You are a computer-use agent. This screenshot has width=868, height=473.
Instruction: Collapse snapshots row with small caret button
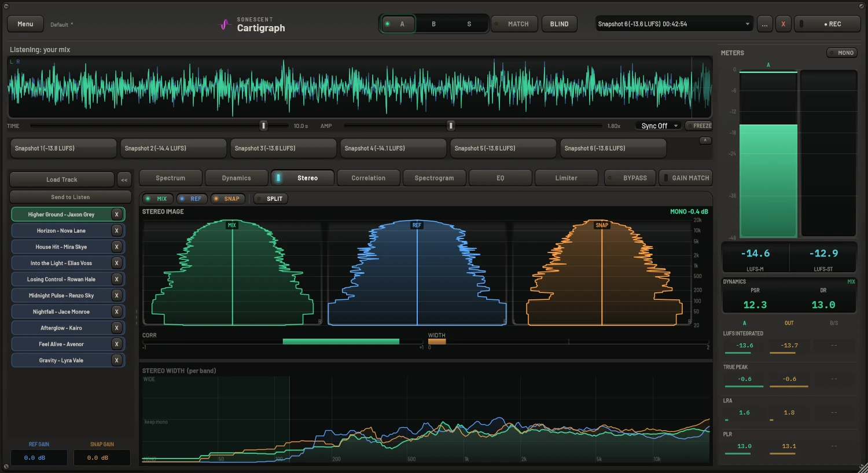(x=705, y=141)
